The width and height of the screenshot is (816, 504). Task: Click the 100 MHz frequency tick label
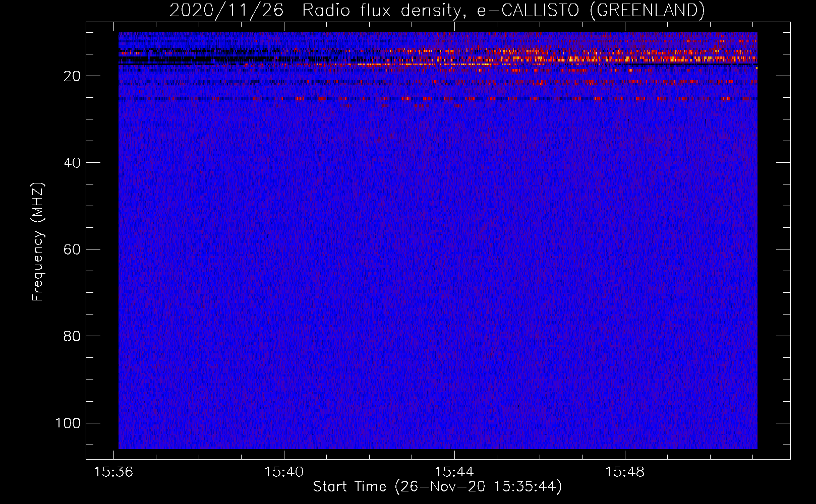(68, 423)
